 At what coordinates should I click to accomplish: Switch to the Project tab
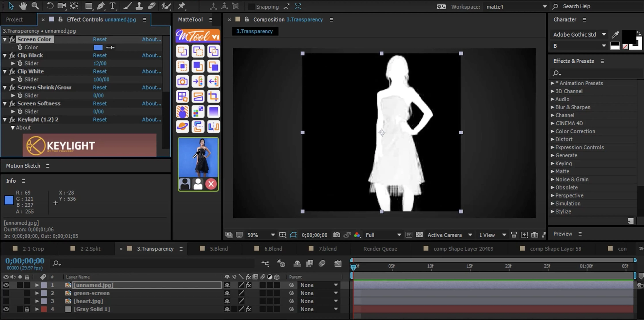pos(14,19)
